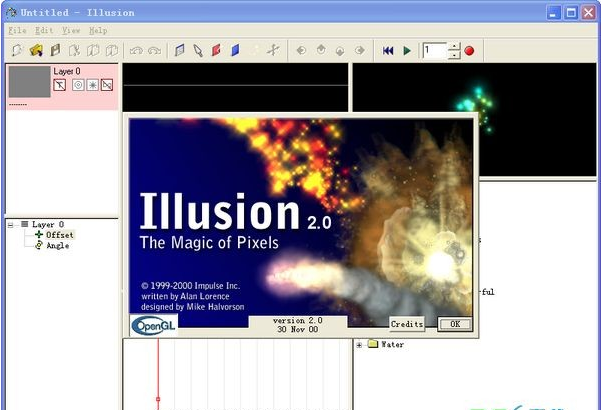
Task: Open the Edit menu
Action: 44,31
